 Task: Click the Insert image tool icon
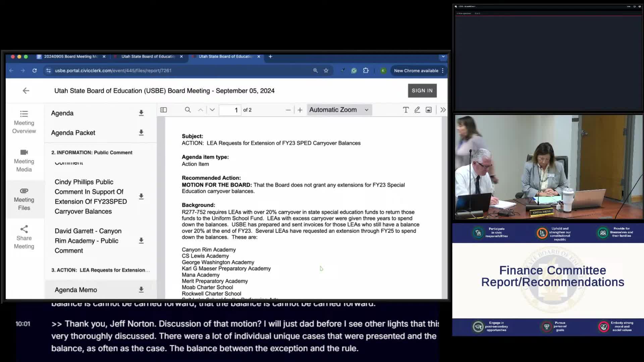[x=429, y=110]
